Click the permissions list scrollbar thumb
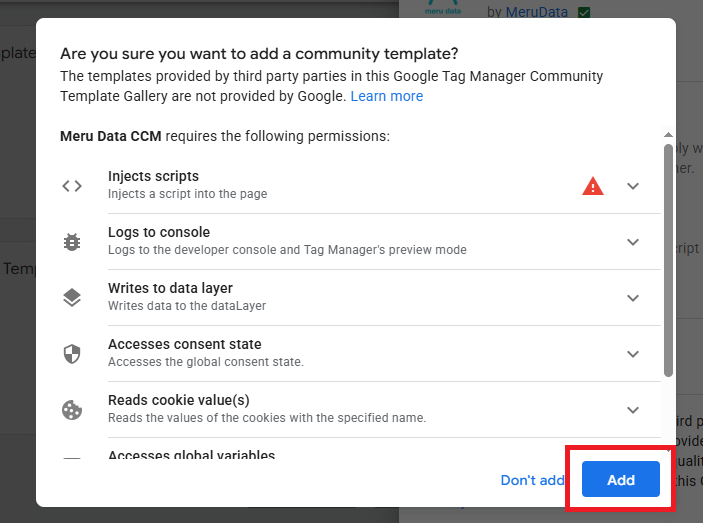Viewport: 703px width, 523px height. tap(668, 260)
